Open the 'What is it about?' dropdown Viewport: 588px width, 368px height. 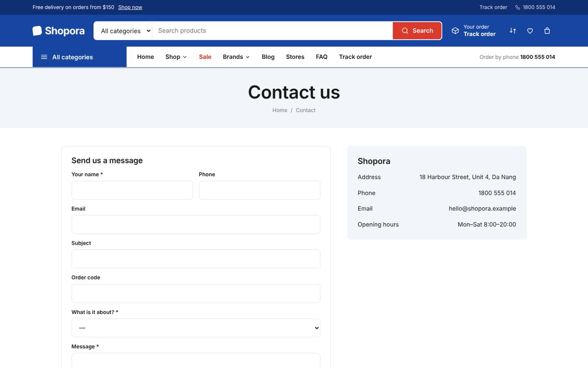click(x=196, y=328)
